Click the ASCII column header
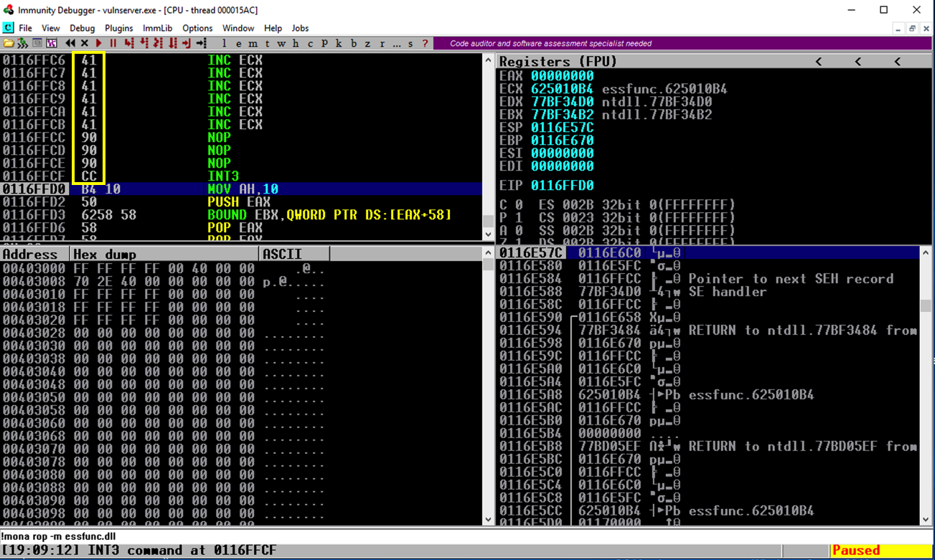 click(294, 254)
